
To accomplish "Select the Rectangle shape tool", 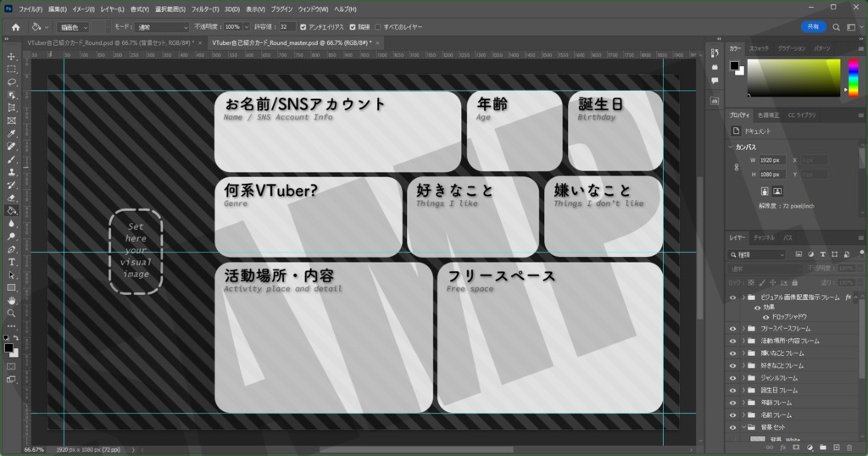I will (11, 288).
